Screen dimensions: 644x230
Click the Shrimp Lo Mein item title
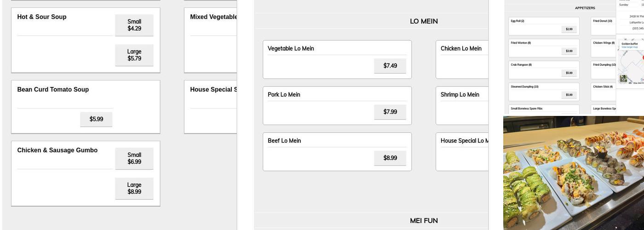pos(460,94)
